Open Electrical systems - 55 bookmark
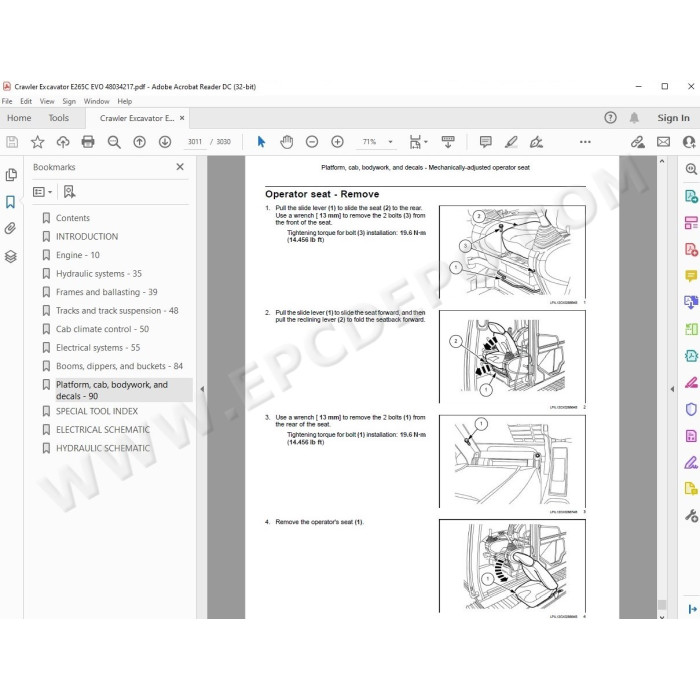Screen dimensions: 700x700 98,348
